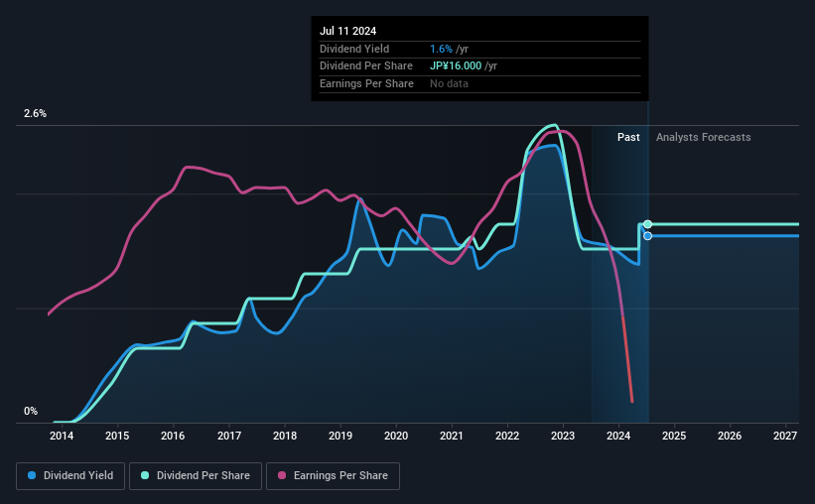Click the blue Dividend Yield legend dot

pyautogui.click(x=32, y=475)
